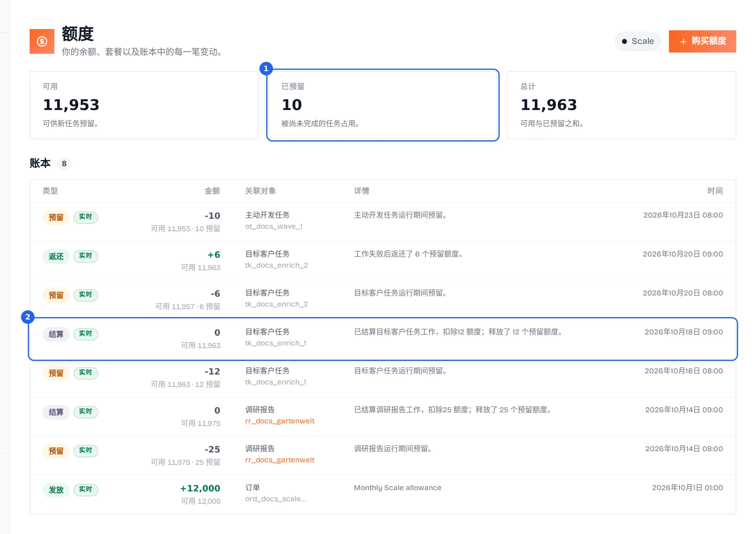Click the 实时 tag in the 发放 row
This screenshot has width=756, height=534.
point(86,489)
